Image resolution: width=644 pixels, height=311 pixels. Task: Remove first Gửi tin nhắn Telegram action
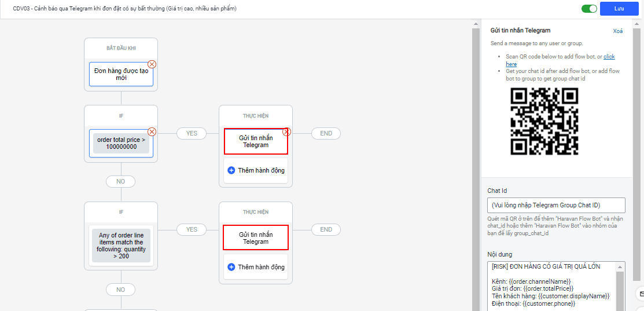click(x=286, y=131)
